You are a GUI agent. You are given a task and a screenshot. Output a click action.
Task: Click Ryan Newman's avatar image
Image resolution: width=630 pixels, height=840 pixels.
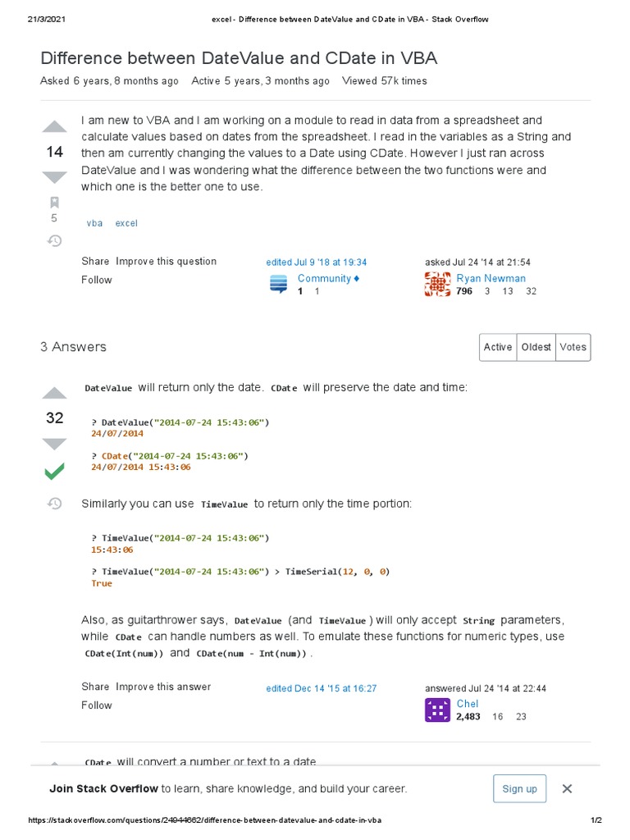[437, 284]
